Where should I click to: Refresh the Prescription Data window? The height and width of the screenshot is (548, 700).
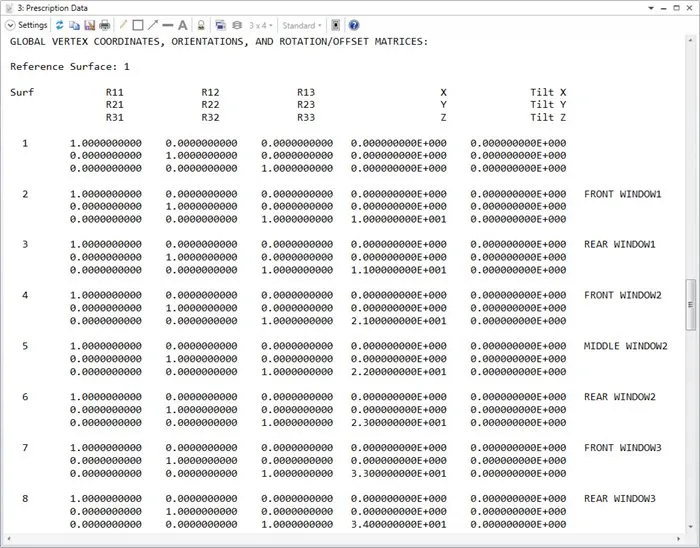click(x=60, y=25)
